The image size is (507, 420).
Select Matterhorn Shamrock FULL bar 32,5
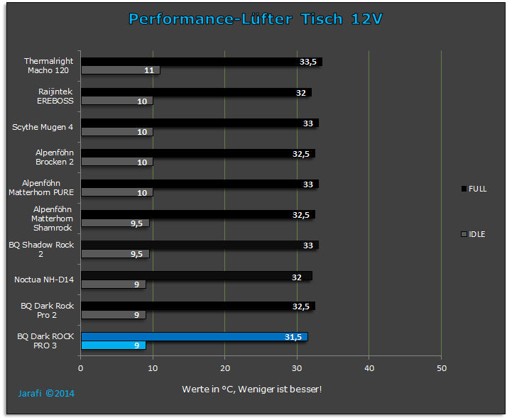(198, 214)
